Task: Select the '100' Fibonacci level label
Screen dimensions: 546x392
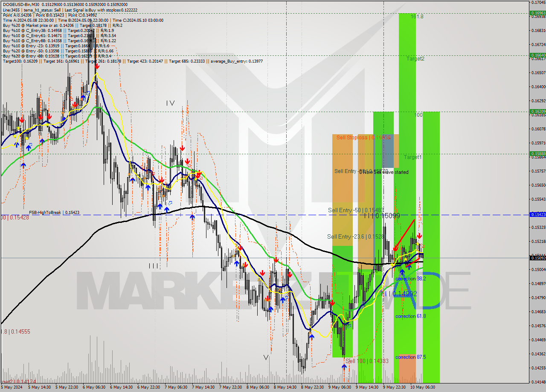Action: point(418,115)
